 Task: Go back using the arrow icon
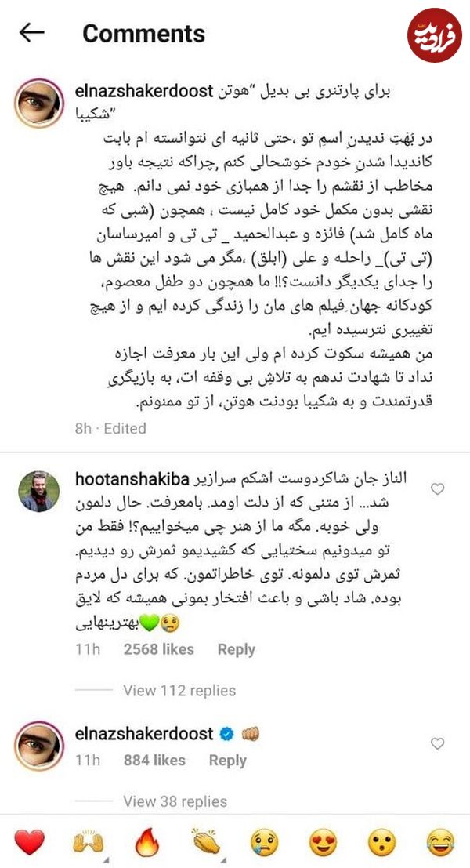click(31, 33)
